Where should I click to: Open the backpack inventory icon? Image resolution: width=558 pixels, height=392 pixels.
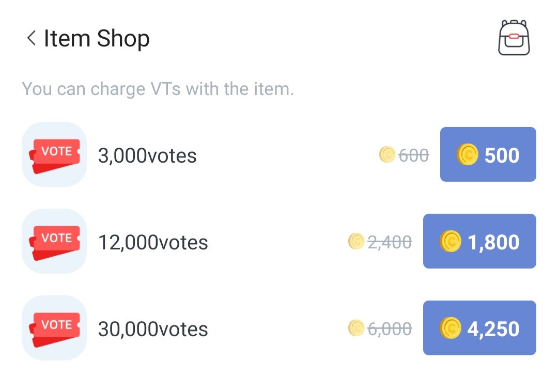click(514, 38)
